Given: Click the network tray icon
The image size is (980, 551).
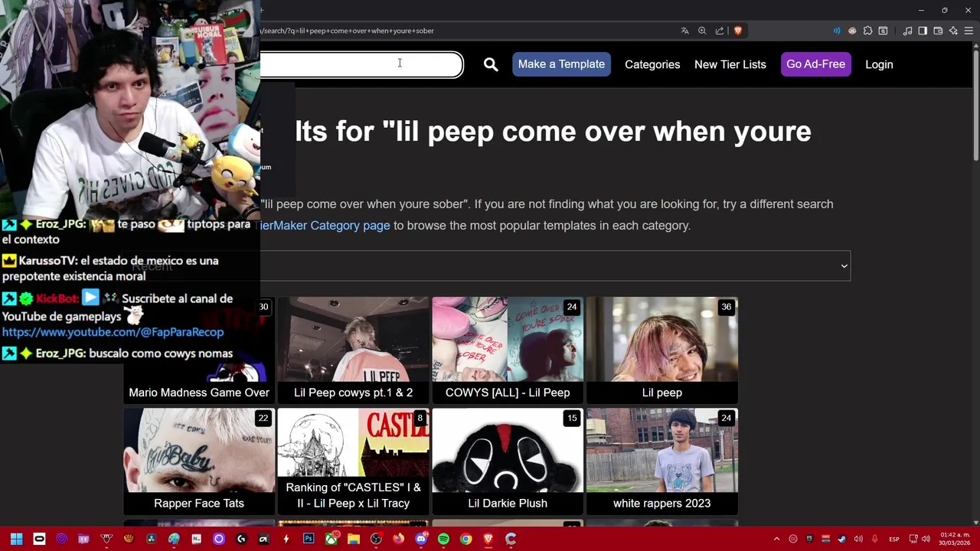Looking at the screenshot, I should pyautogui.click(x=913, y=539).
